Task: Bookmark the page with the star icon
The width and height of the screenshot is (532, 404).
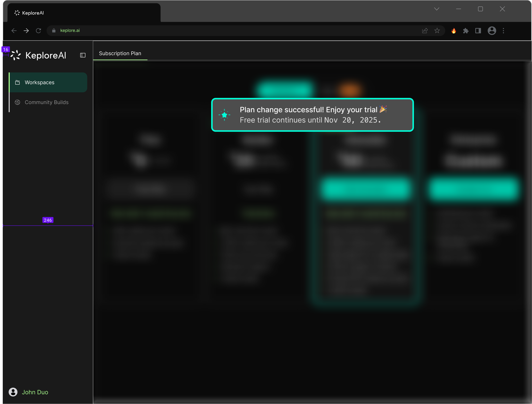Action: tap(437, 31)
